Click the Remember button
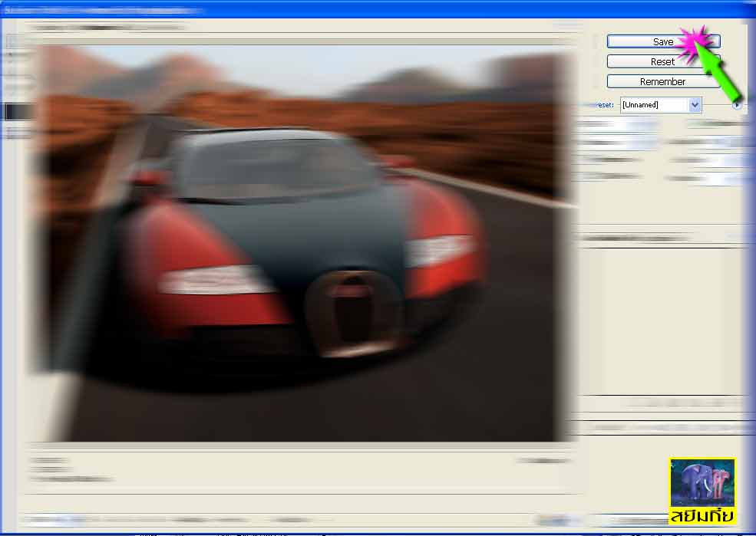The height and width of the screenshot is (536, 756). tap(663, 81)
